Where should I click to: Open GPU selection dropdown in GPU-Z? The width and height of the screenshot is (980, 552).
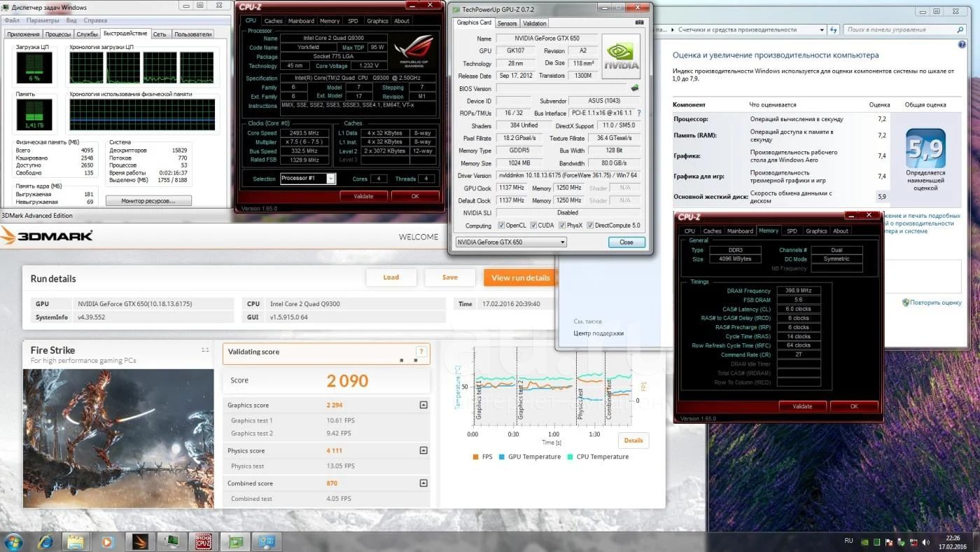coord(510,242)
